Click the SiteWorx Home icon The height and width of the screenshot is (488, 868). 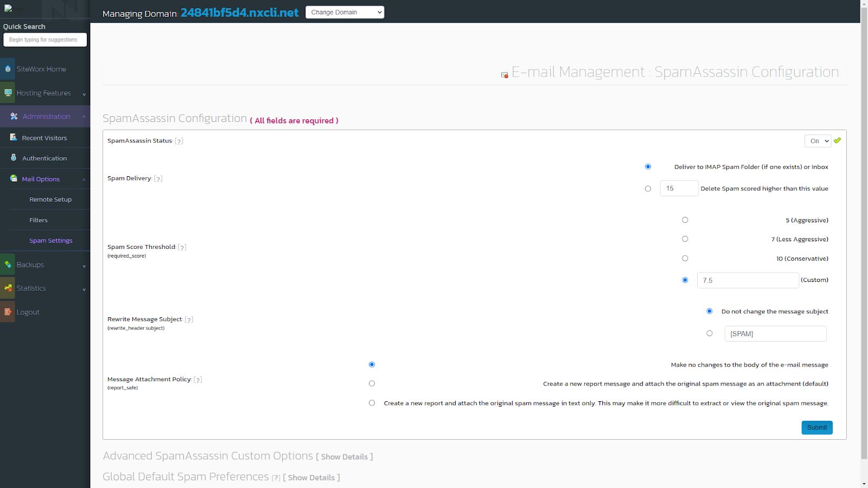(x=8, y=69)
